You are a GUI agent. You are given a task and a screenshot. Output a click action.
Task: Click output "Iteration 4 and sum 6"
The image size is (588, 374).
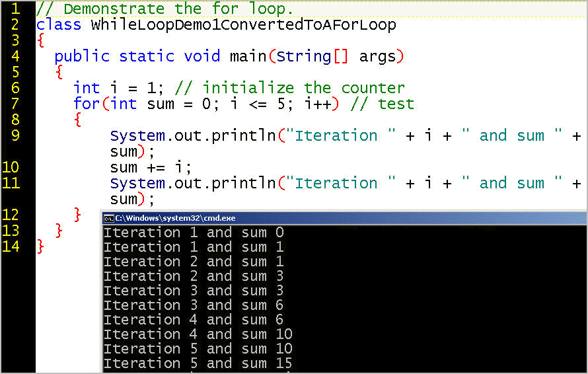[194, 320]
